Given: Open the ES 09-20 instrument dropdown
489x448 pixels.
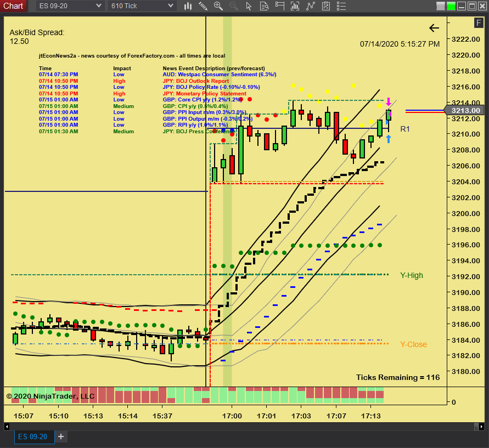Looking at the screenshot, I should click(70, 6).
